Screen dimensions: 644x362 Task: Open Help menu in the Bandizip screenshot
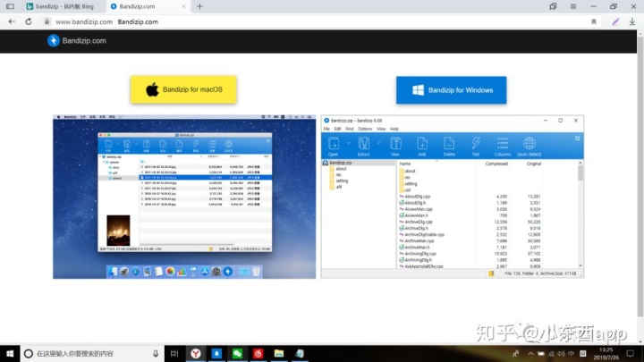(x=394, y=129)
